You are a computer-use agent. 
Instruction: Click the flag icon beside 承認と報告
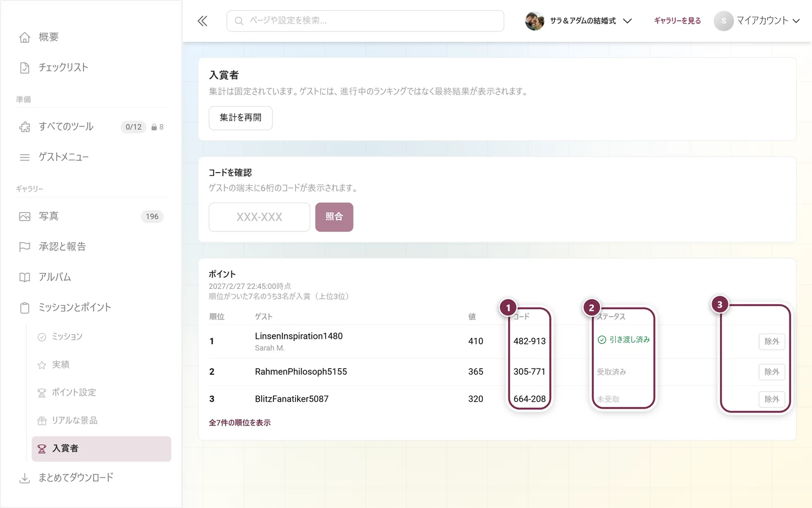(25, 247)
